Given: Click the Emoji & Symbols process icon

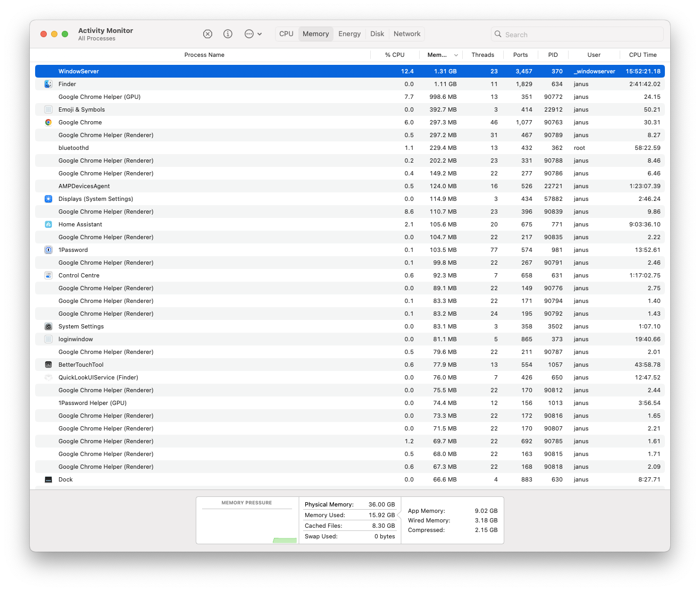Looking at the screenshot, I should point(48,109).
